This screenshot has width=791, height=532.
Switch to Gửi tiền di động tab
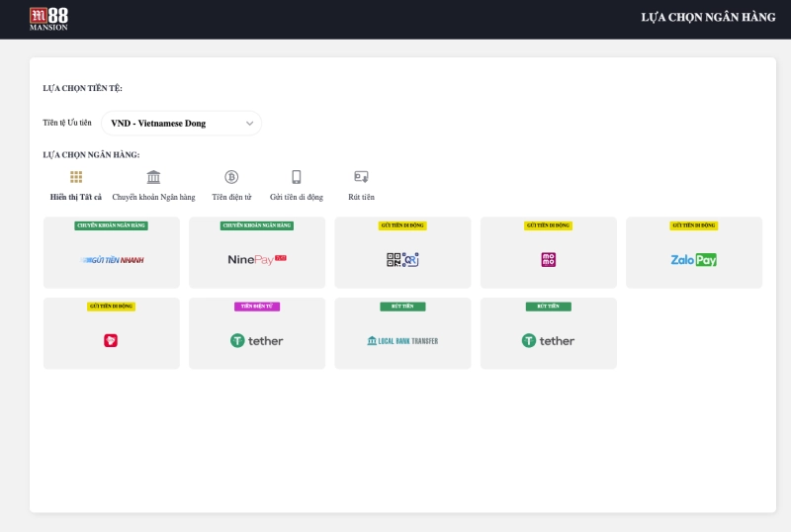[x=296, y=197]
